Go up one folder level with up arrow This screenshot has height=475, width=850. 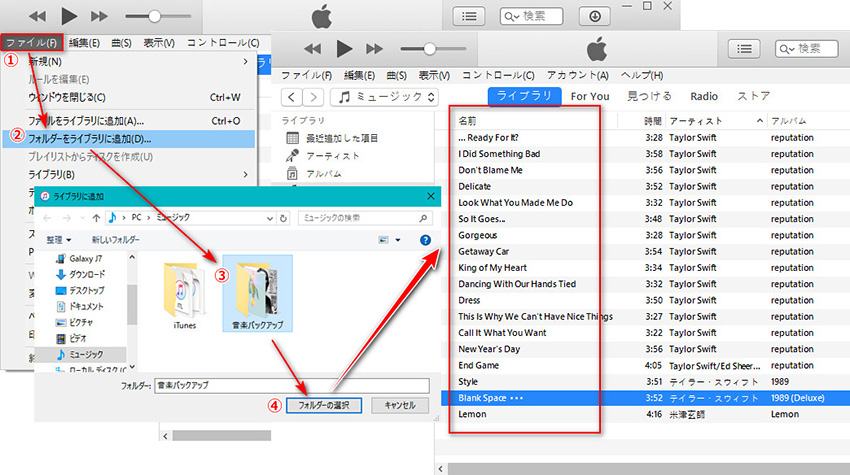point(96,217)
